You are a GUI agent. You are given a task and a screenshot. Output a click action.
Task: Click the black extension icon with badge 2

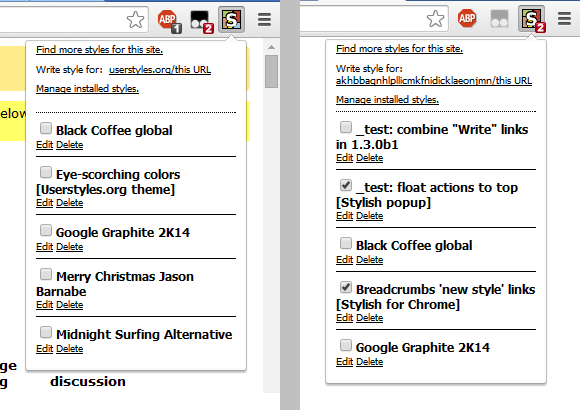coord(201,21)
